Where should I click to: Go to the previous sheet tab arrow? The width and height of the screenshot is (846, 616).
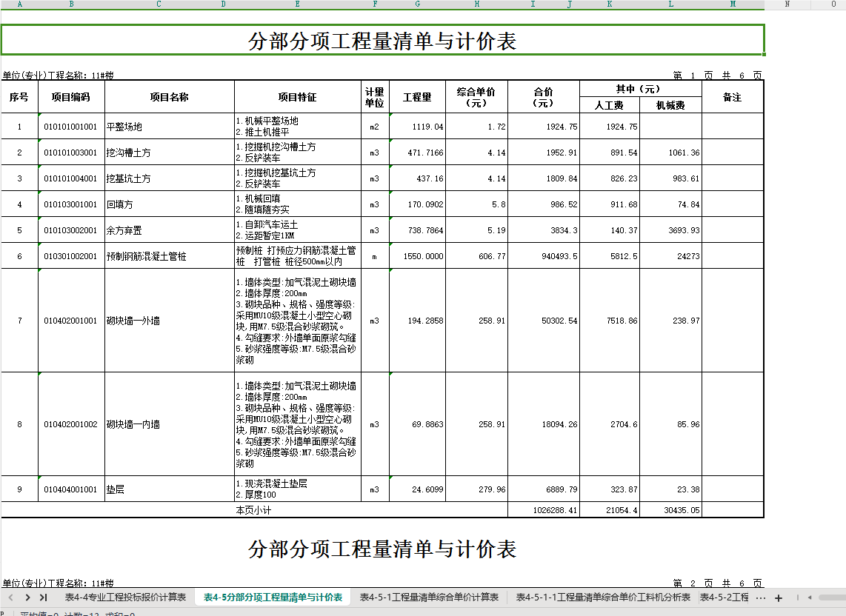12,597
